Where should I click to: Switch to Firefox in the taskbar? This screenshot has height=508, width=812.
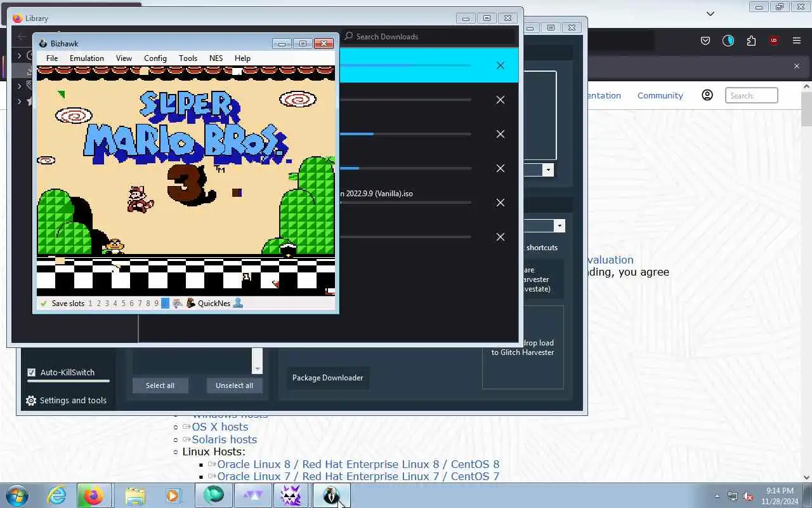[94, 495]
